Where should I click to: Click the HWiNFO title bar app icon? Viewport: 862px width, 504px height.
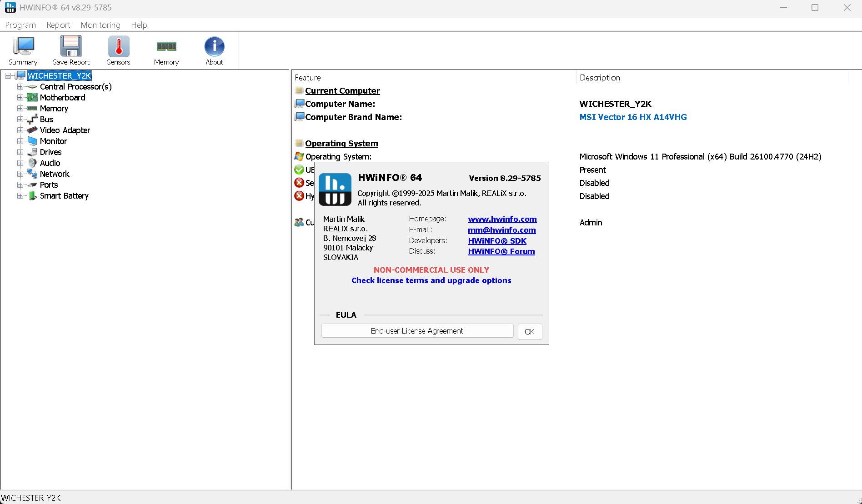pyautogui.click(x=10, y=7)
